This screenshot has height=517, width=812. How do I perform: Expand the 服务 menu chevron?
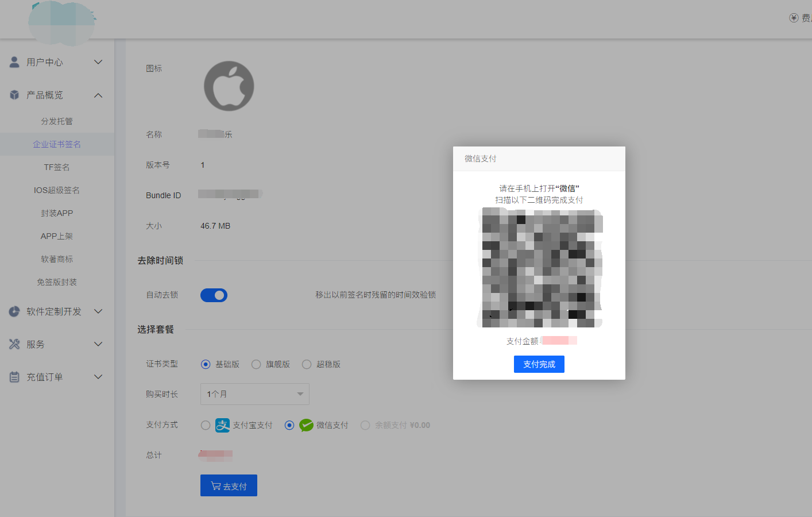tap(98, 344)
